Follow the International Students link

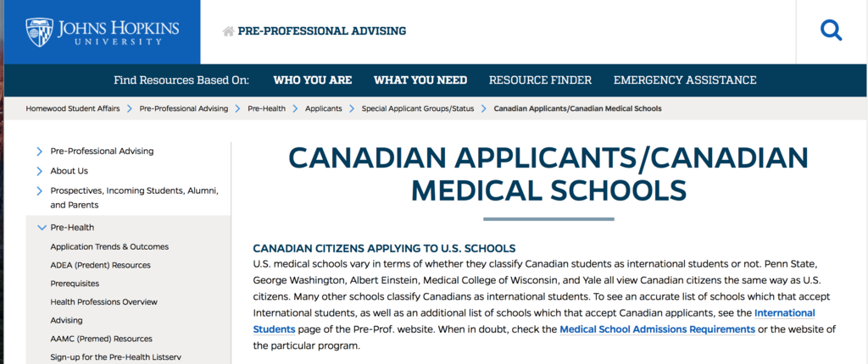tap(784, 313)
